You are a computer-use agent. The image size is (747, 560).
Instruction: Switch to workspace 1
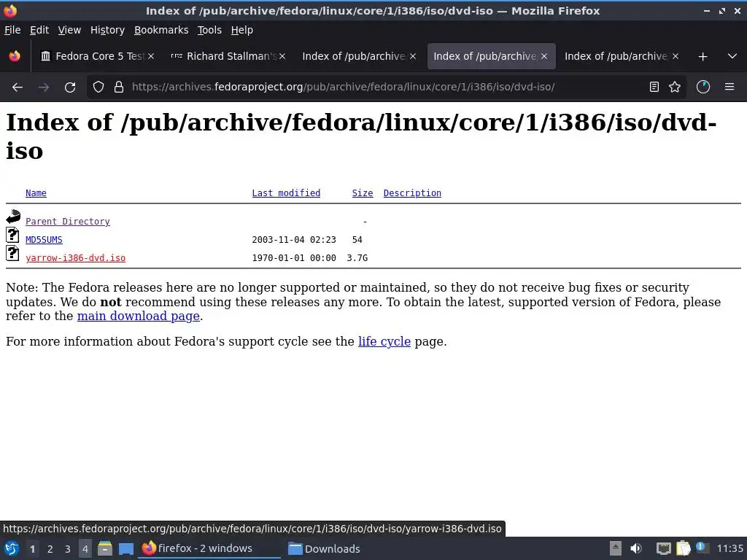pyautogui.click(x=32, y=549)
